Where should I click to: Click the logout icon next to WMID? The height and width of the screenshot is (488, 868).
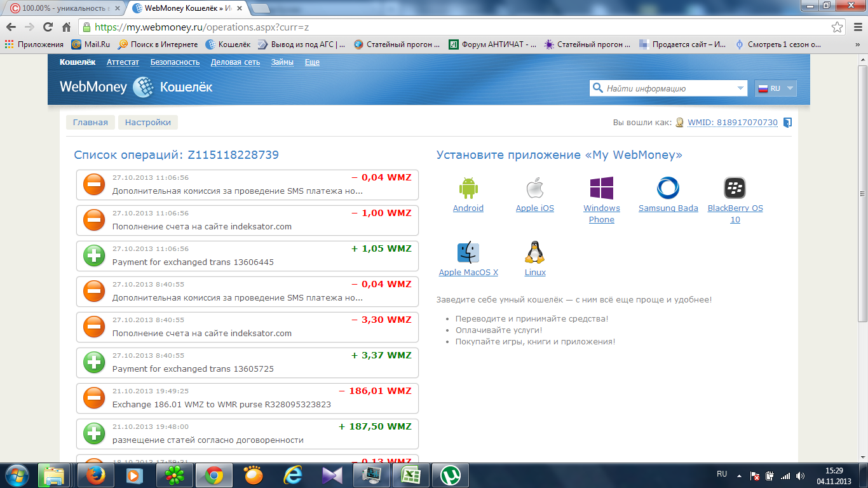(787, 123)
